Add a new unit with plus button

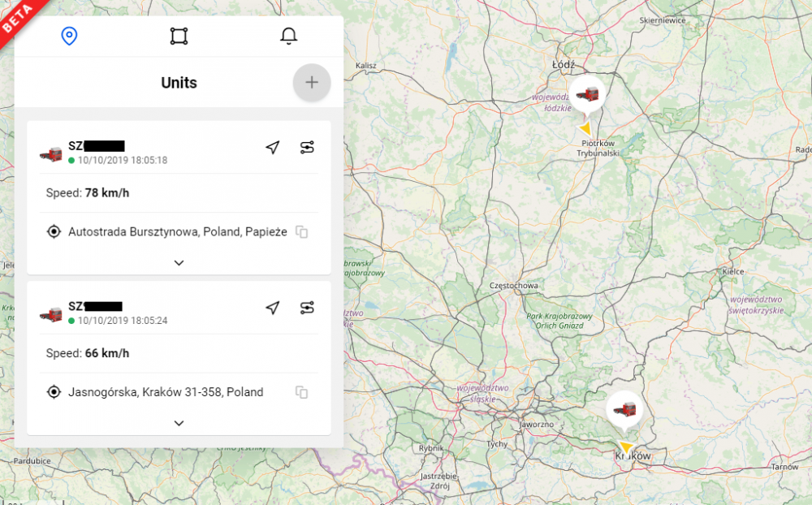[x=312, y=82]
